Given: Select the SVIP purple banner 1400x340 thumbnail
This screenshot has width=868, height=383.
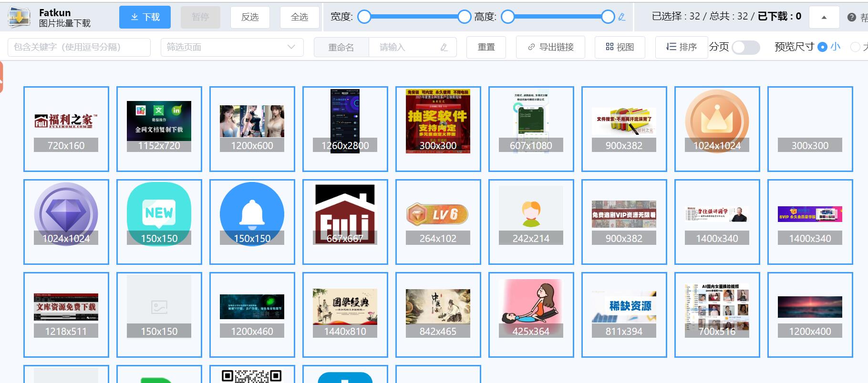Looking at the screenshot, I should (810, 222).
